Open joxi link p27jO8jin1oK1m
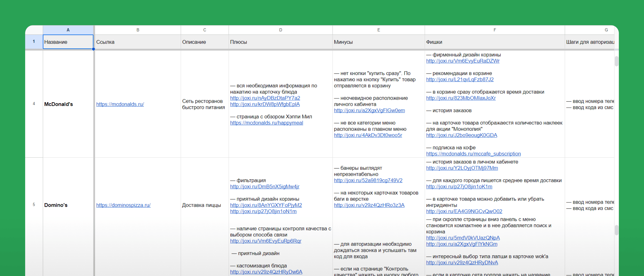The width and height of the screenshot is (644, 276). tap(459, 187)
